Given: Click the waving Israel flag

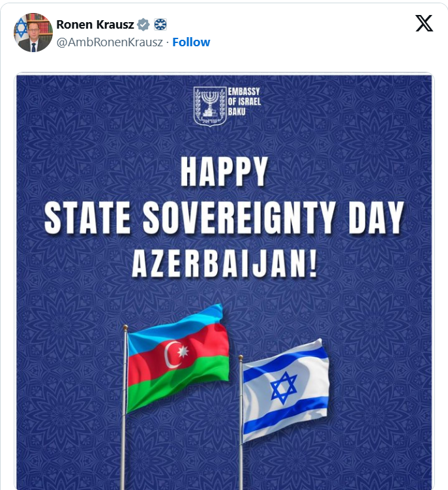Looking at the screenshot, I should (286, 390).
